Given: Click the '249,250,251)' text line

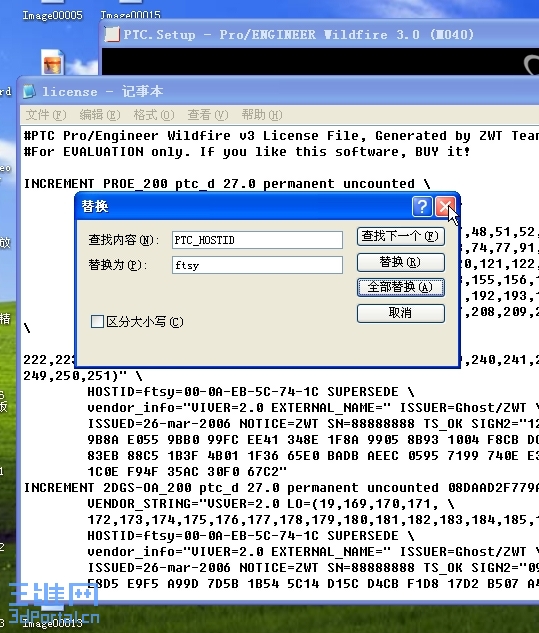Looking at the screenshot, I should [83, 376].
